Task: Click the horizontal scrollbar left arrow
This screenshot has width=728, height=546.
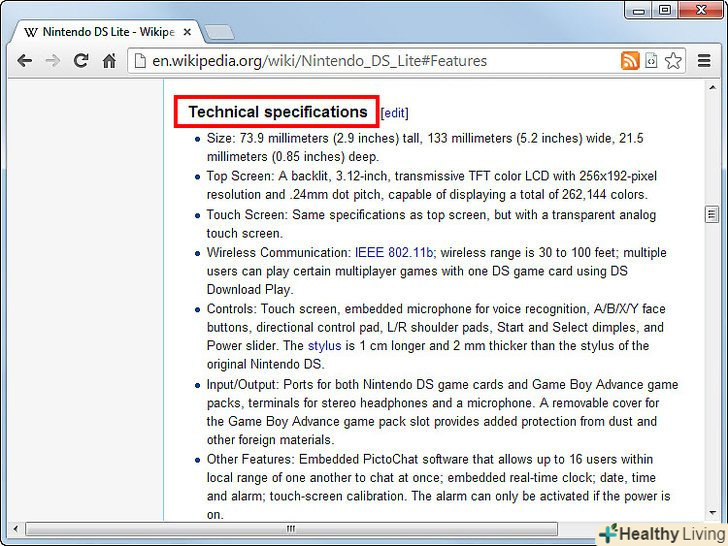Action: click(x=16, y=528)
